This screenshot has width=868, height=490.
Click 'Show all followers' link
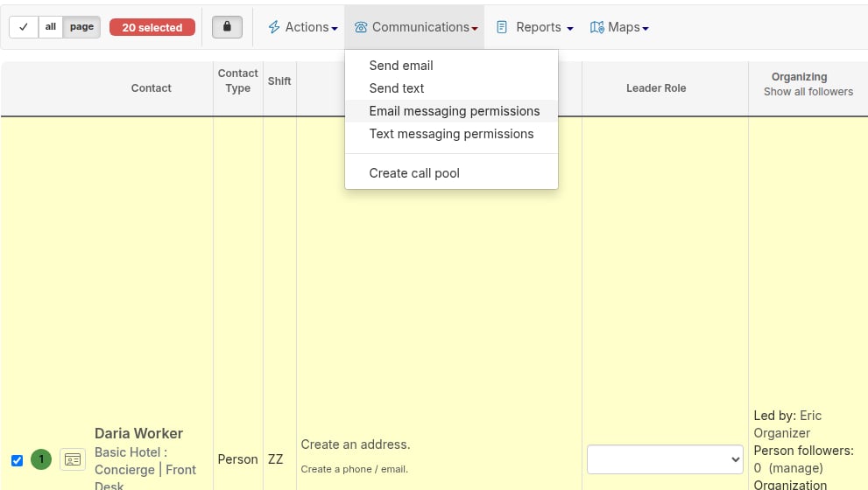(808, 92)
